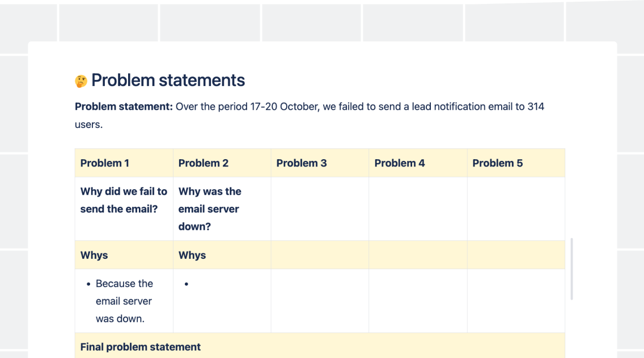Click 'Because the email server was down.' bullet
This screenshot has width=644, height=358.
(x=124, y=301)
